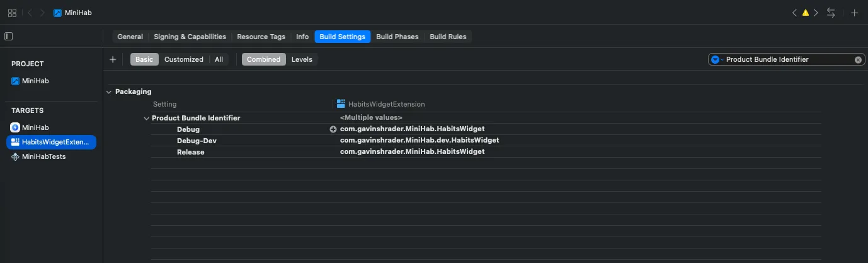Select the Debug configuration row

click(485, 129)
